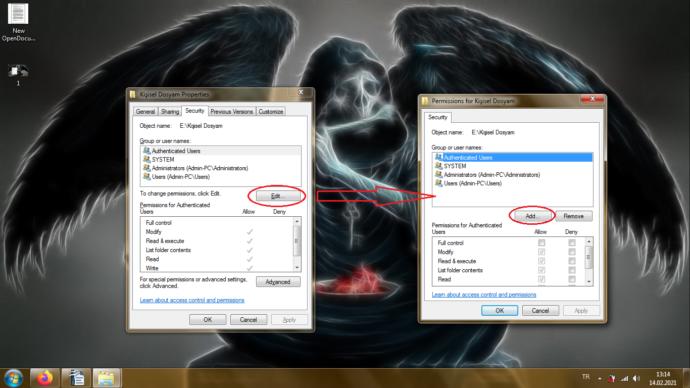Click OK in the Properties window

(208, 320)
